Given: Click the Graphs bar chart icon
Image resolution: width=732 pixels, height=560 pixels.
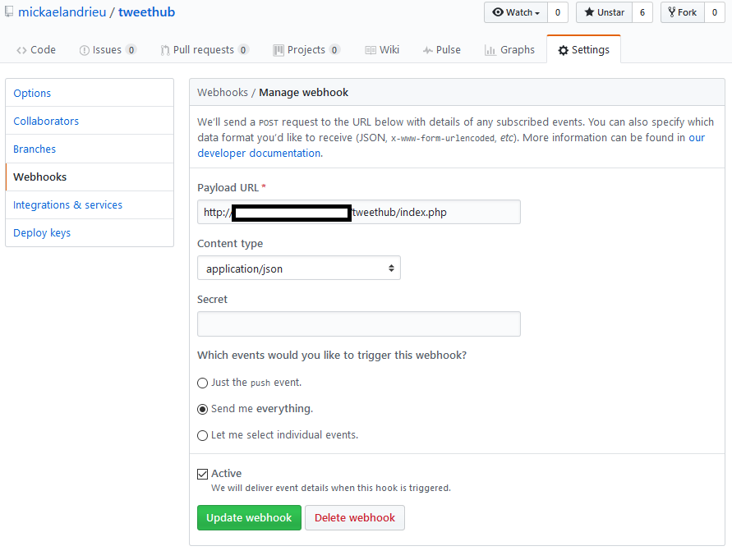Looking at the screenshot, I should click(x=490, y=50).
